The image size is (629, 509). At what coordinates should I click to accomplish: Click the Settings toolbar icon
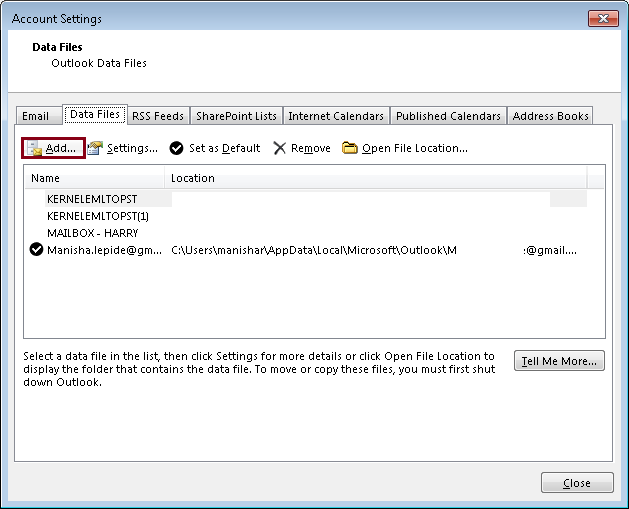pos(95,148)
